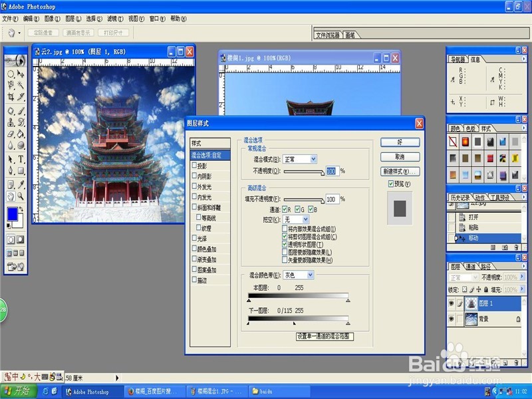This screenshot has height=399, width=532.
Task: Select 混合选项:自定 in styles list
Action: pyautogui.click(x=210, y=155)
